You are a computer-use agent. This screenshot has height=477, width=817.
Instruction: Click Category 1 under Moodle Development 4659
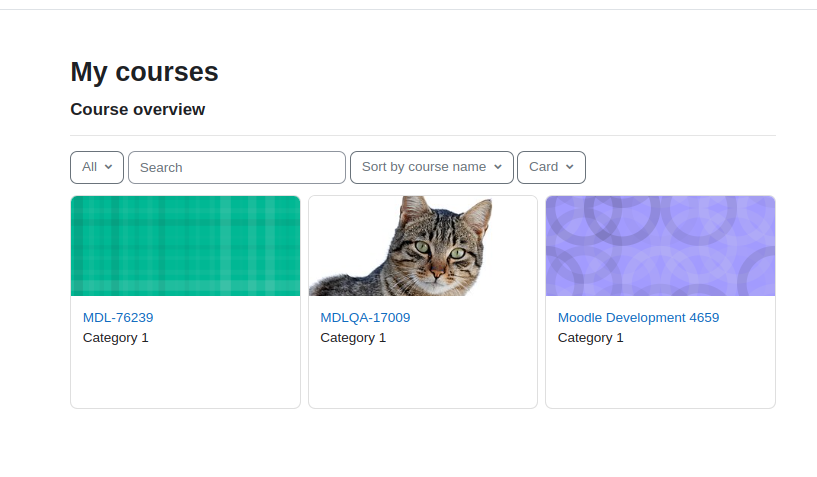[591, 338]
